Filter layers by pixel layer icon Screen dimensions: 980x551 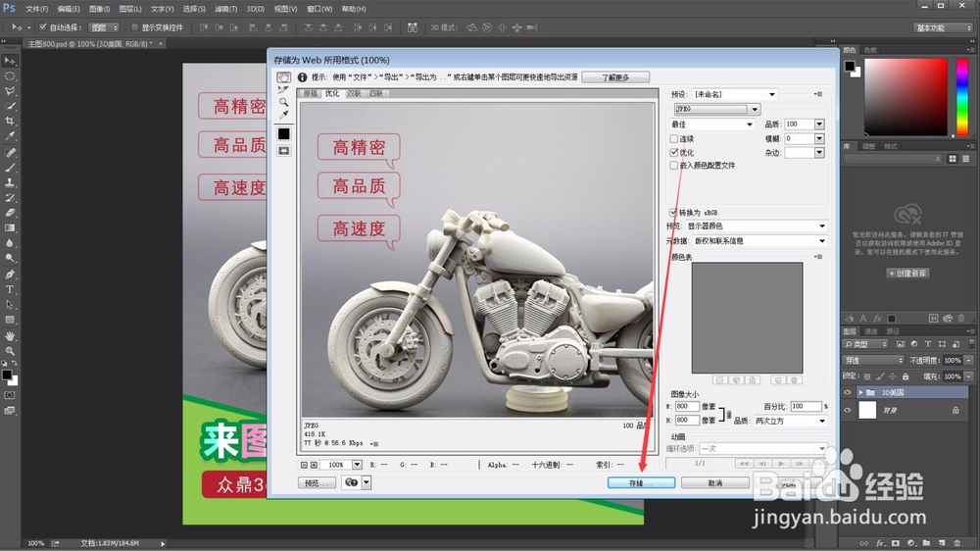901,344
